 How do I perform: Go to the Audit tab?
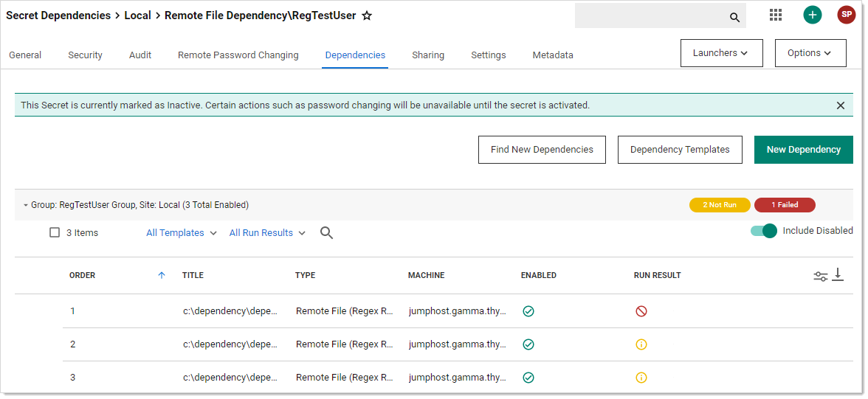pyautogui.click(x=140, y=55)
